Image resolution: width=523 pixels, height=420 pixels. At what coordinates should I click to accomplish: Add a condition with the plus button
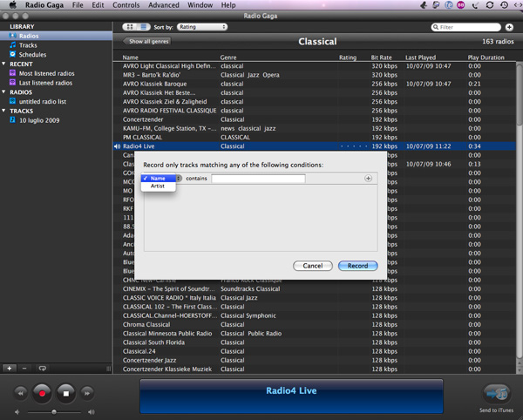click(368, 179)
